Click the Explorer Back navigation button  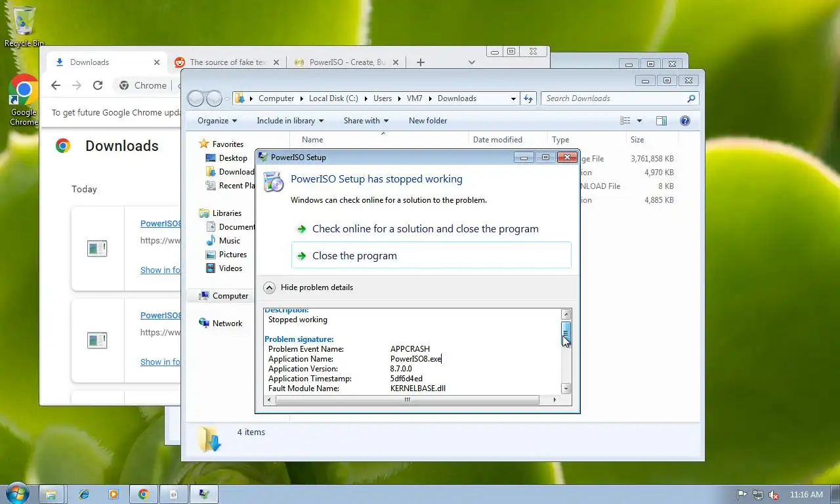196,98
